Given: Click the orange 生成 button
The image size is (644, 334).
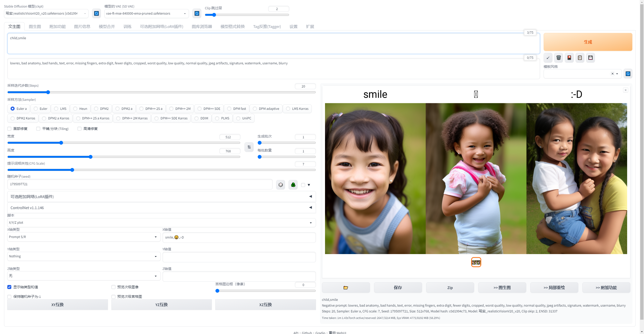Looking at the screenshot, I should pos(588,42).
